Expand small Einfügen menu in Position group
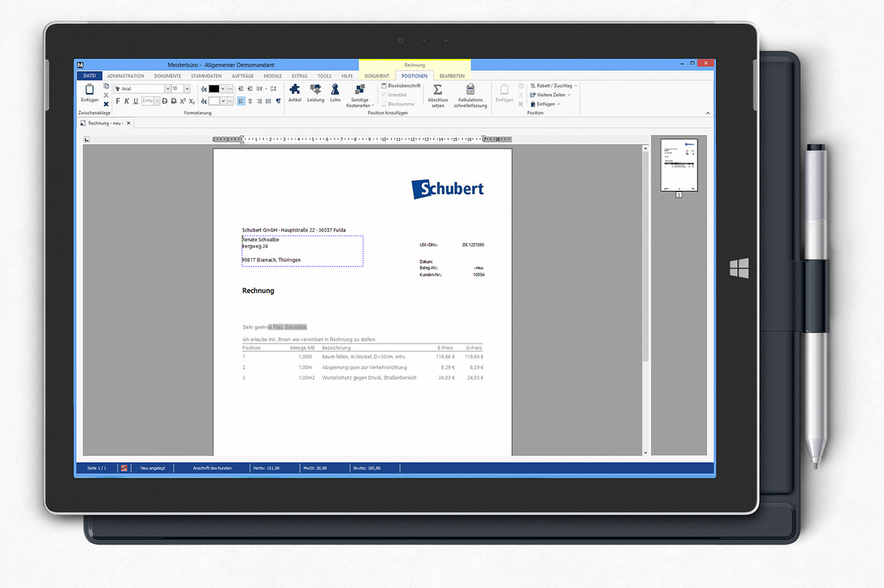This screenshot has height=588, width=884. pos(544,104)
